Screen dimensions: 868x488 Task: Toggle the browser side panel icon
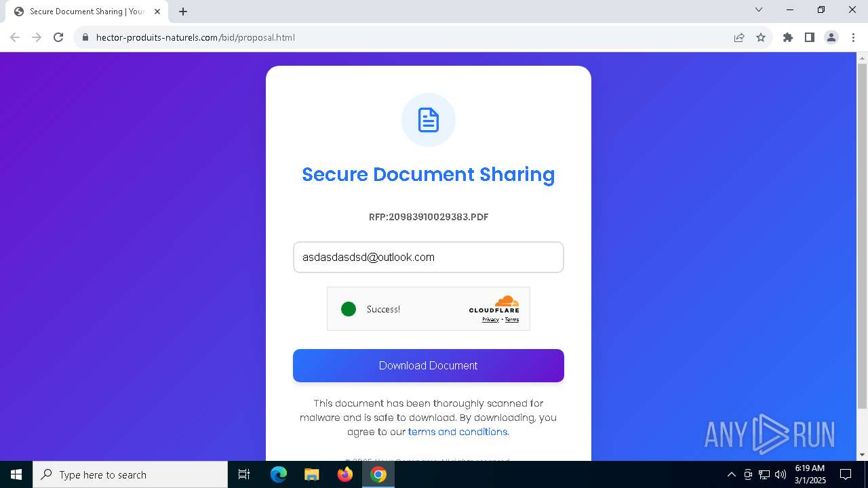click(x=810, y=37)
